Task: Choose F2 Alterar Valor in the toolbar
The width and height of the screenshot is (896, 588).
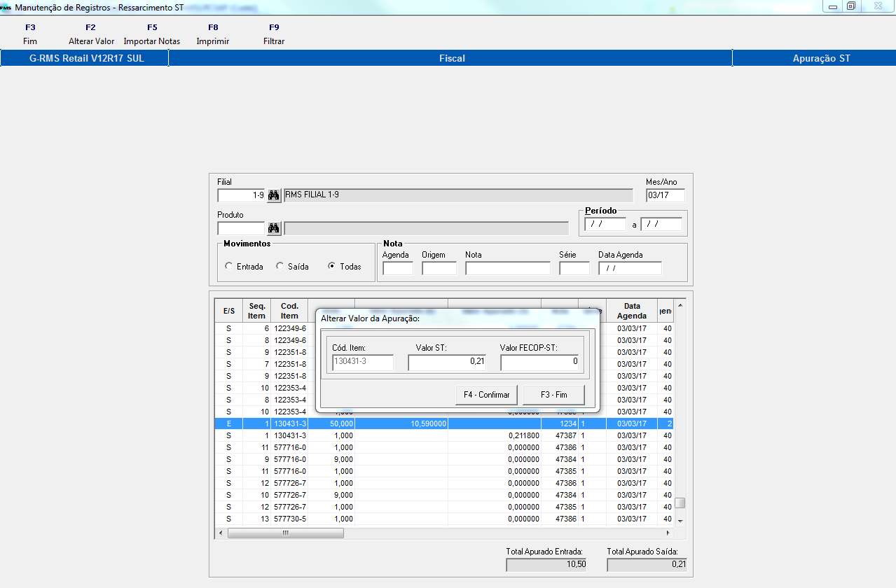Action: (x=91, y=34)
